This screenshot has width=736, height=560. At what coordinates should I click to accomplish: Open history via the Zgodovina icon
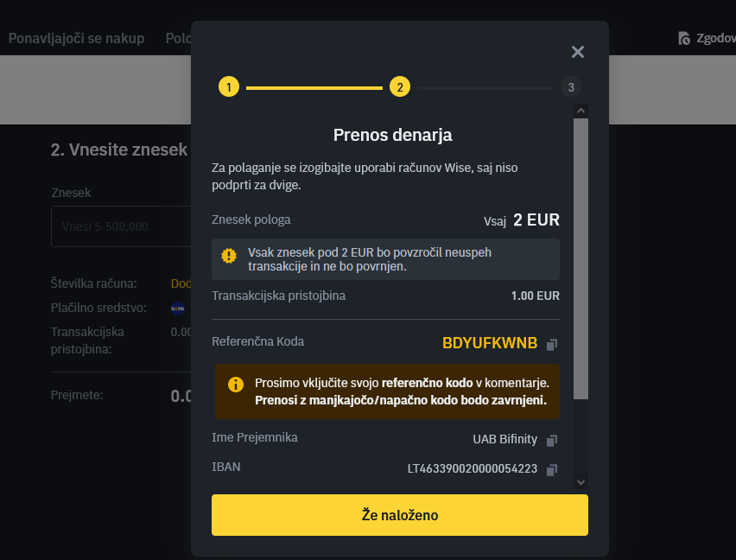684,39
